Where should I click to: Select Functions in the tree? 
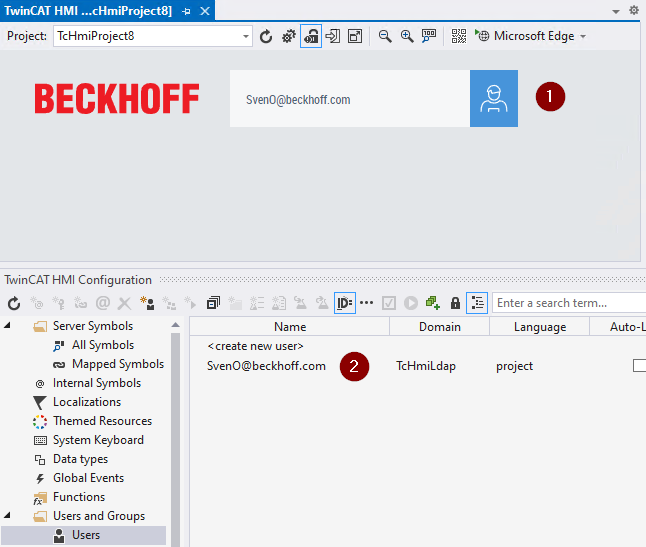[79, 497]
